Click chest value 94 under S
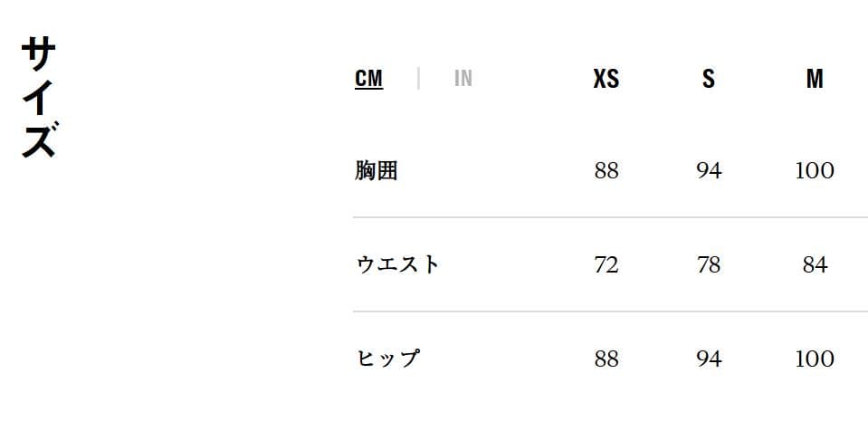 708,170
